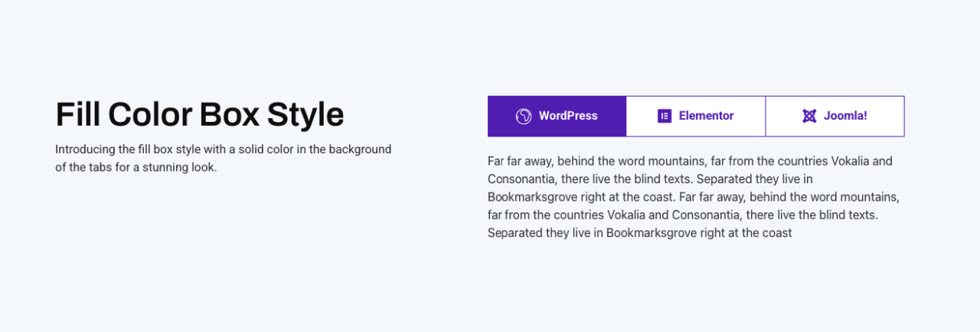
Task: Click the WordPress logo icon
Action: point(524,117)
